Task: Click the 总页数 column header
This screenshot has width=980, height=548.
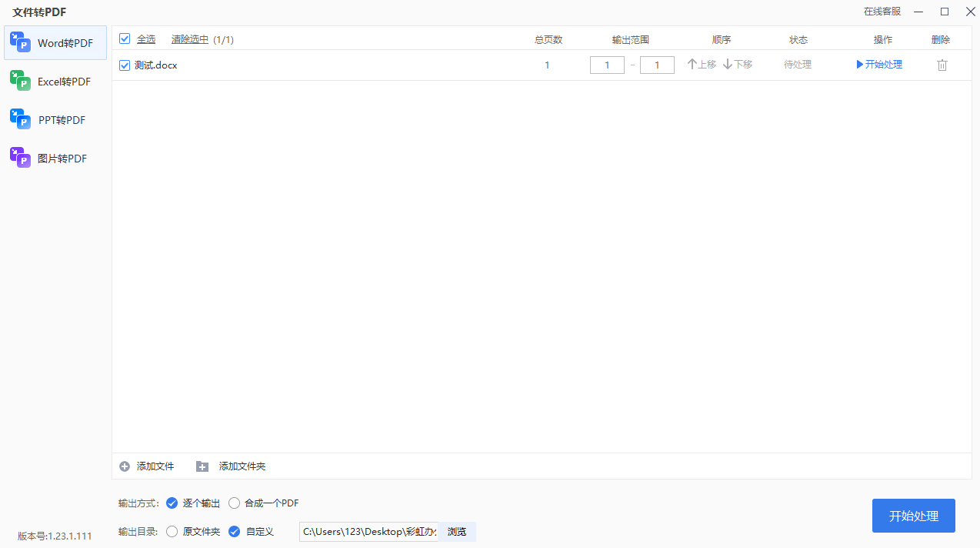Action: (x=548, y=40)
